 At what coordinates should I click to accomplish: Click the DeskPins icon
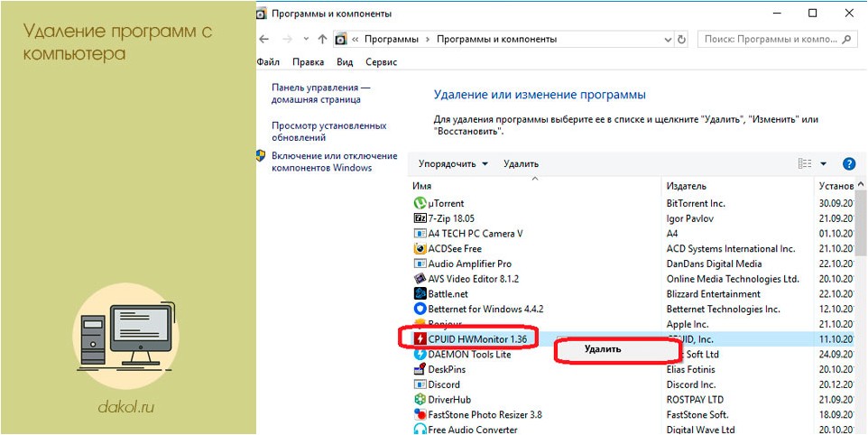click(x=420, y=369)
